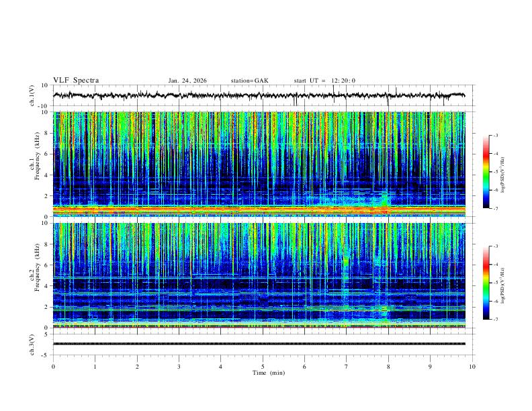Click the time axis tick label '0'
Screen dimensions: 532x411
point(53,367)
